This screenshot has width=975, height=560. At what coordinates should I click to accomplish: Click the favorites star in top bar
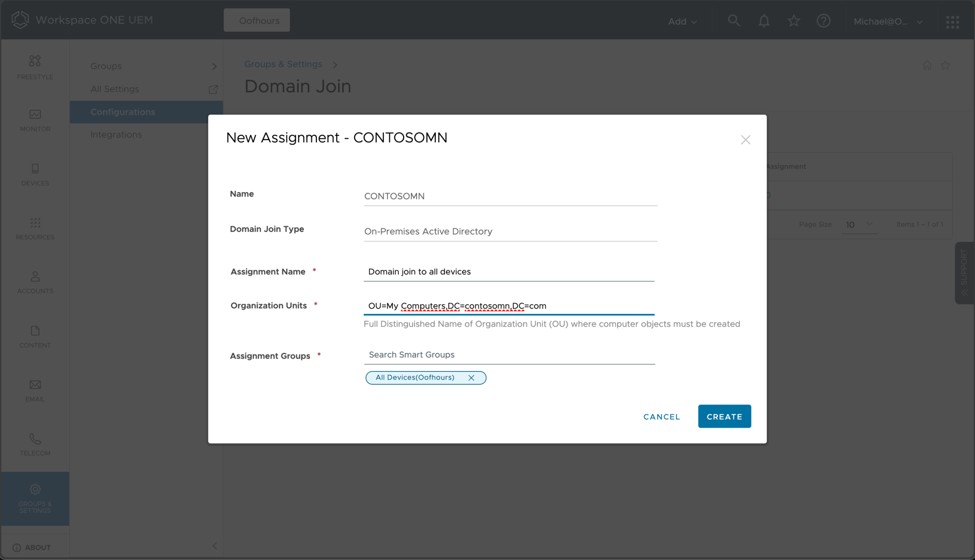tap(793, 21)
